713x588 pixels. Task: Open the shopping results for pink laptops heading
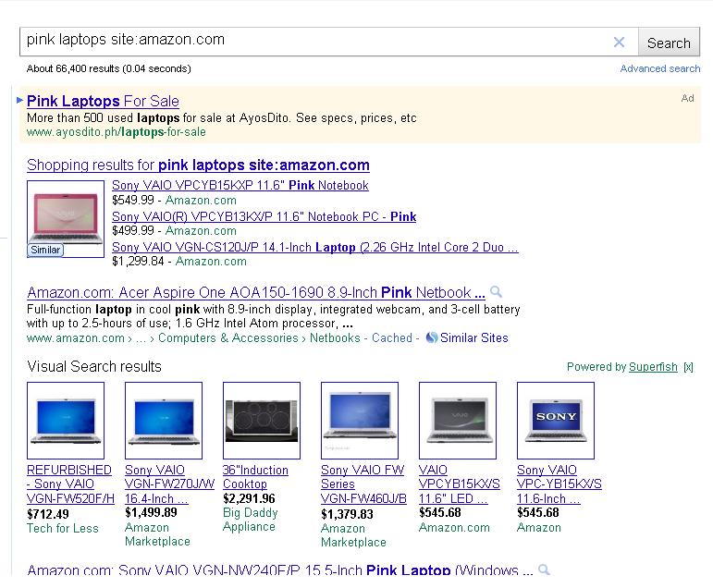coord(198,165)
